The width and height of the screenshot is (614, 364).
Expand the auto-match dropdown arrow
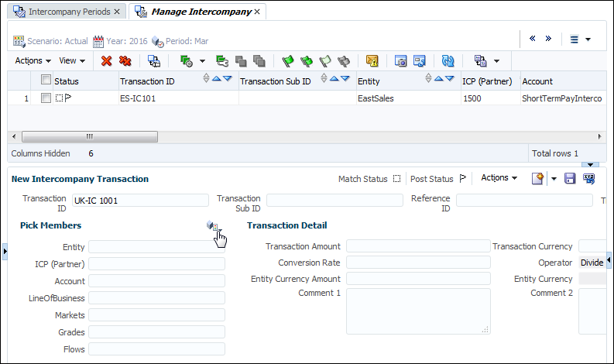[x=202, y=61]
